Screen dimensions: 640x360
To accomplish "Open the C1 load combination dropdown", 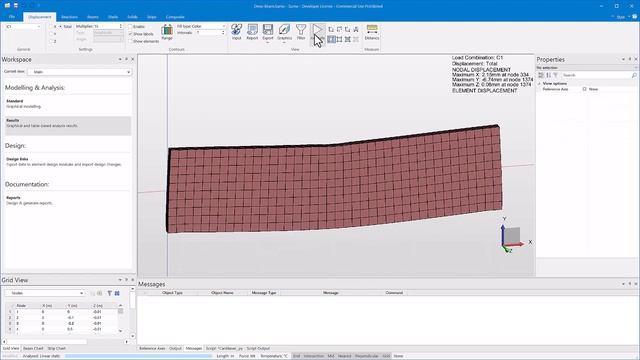I will point(23,27).
